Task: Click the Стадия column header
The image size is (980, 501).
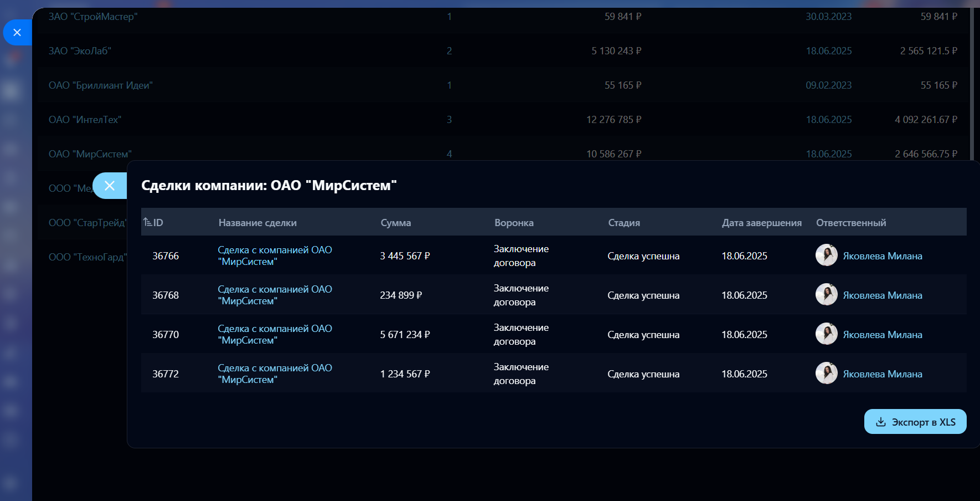Action: [624, 223]
